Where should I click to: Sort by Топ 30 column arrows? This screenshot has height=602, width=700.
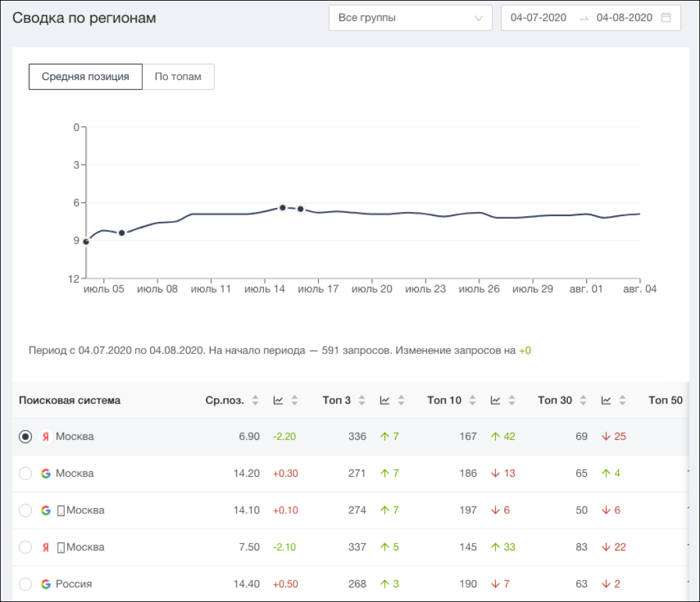pos(583,401)
